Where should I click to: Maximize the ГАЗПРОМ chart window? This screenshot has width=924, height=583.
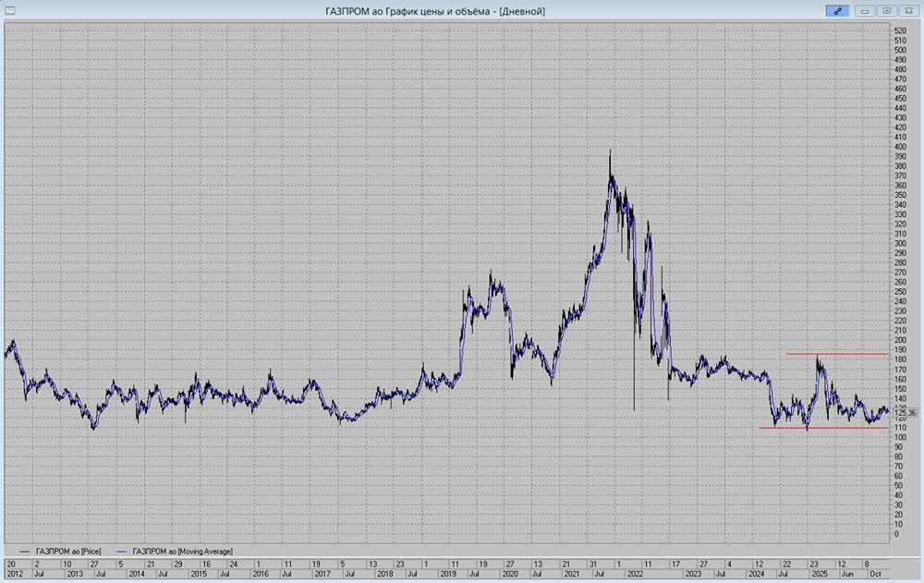886,10
